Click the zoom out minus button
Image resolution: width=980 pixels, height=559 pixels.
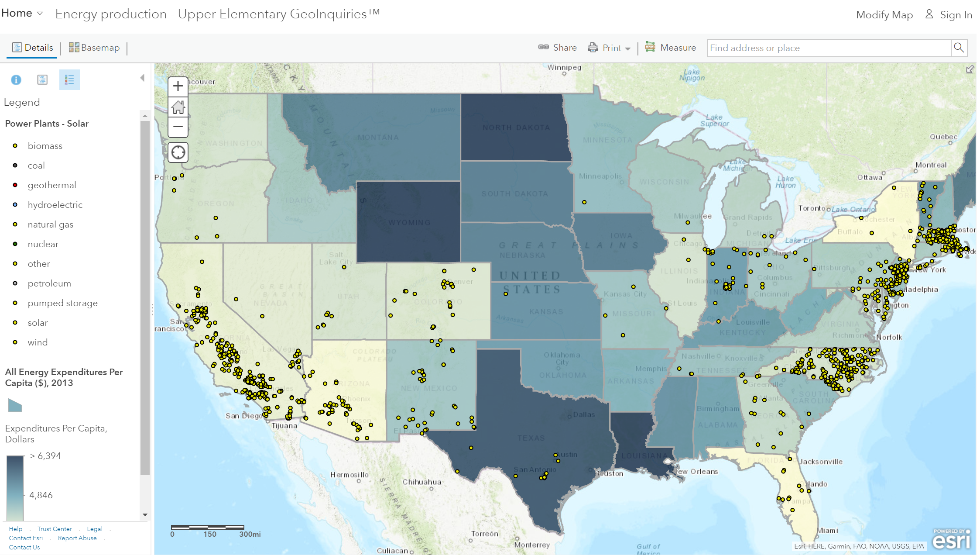pos(178,127)
